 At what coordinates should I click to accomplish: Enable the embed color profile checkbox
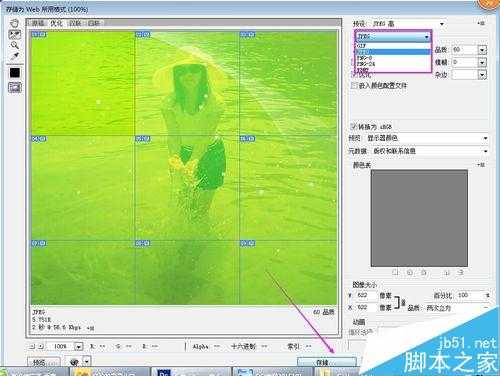click(354, 86)
